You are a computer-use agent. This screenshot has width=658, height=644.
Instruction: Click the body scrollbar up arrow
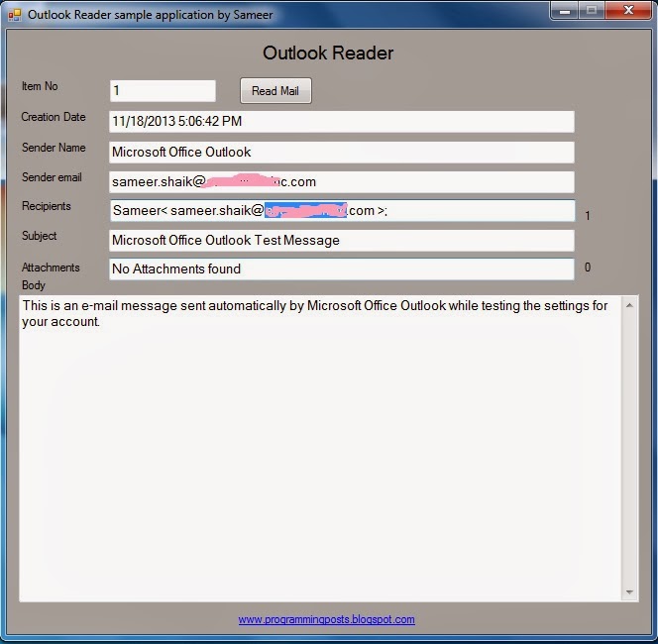point(629,305)
